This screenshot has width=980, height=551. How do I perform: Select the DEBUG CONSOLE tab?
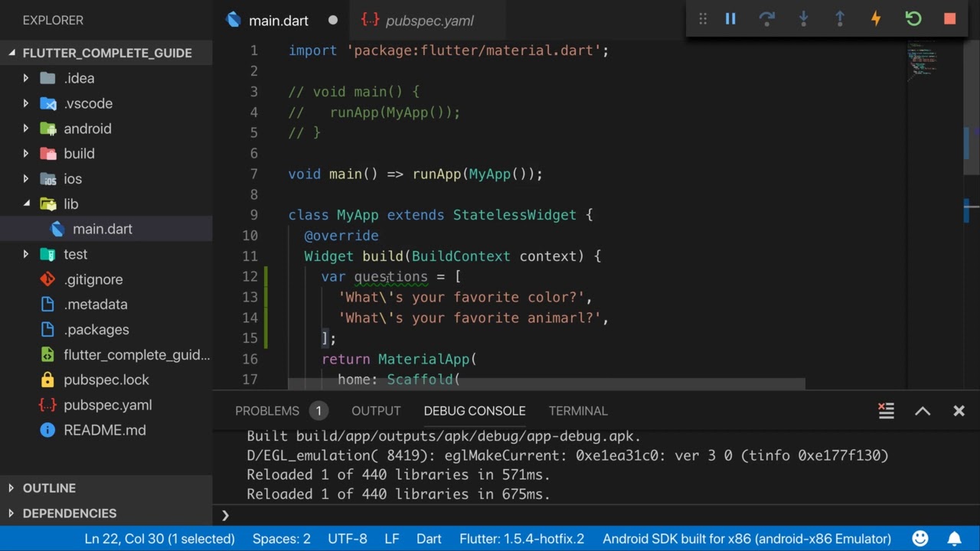pos(475,411)
